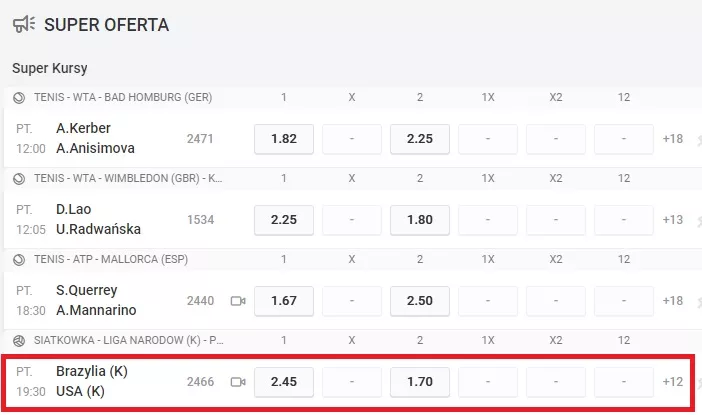Choose odds 1.67 for S.Querrey
Viewport: 702px width, 415px height.
click(284, 301)
